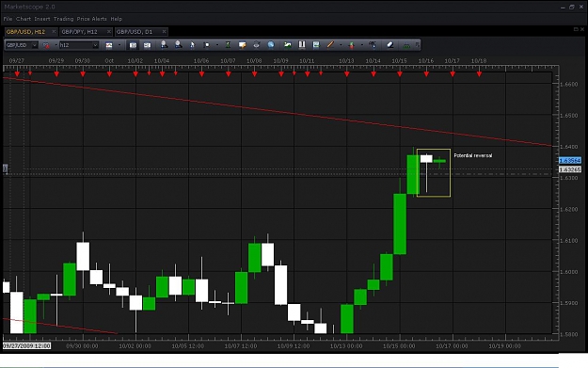Open the GBP/USD symbol dropdown
Image resolution: width=588 pixels, height=368 pixels.
35,45
